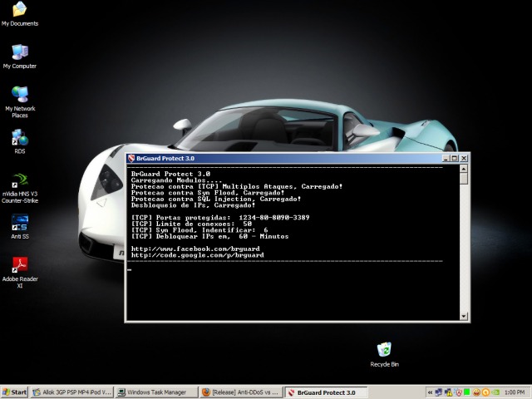Image resolution: width=532 pixels, height=399 pixels.
Task: Open My Network Places icon
Action: coord(19,95)
